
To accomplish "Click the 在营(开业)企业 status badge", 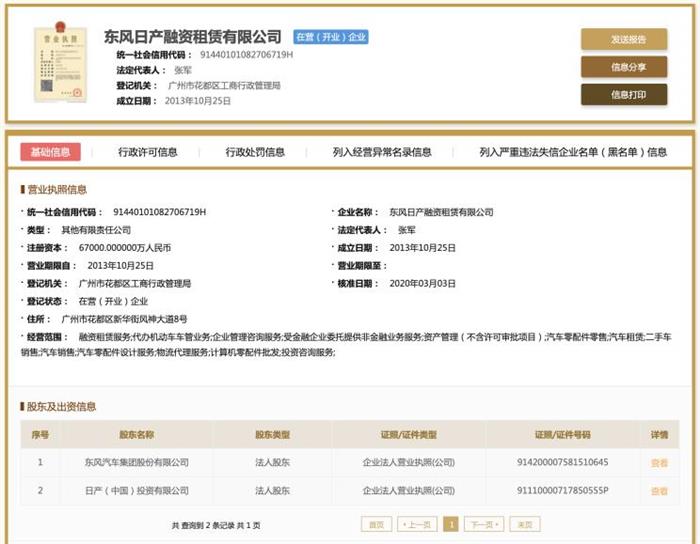I will point(331,37).
